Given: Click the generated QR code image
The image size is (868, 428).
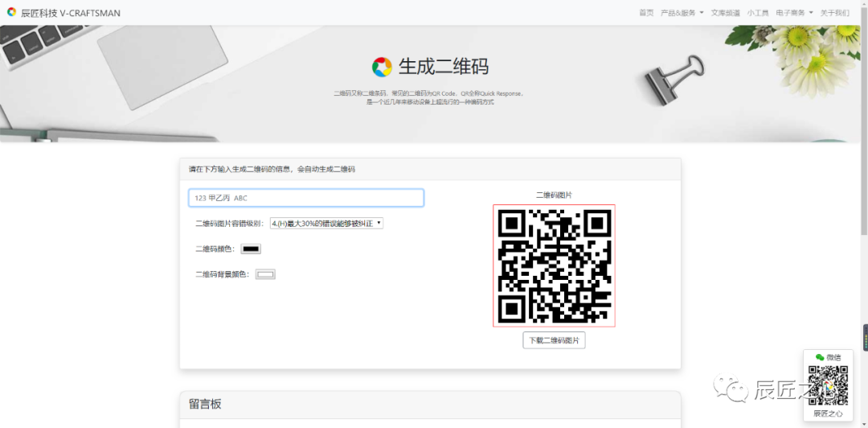Looking at the screenshot, I should coord(554,265).
